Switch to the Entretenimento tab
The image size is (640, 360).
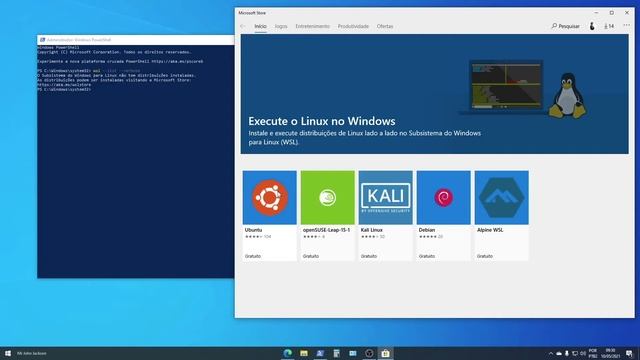[x=312, y=26]
